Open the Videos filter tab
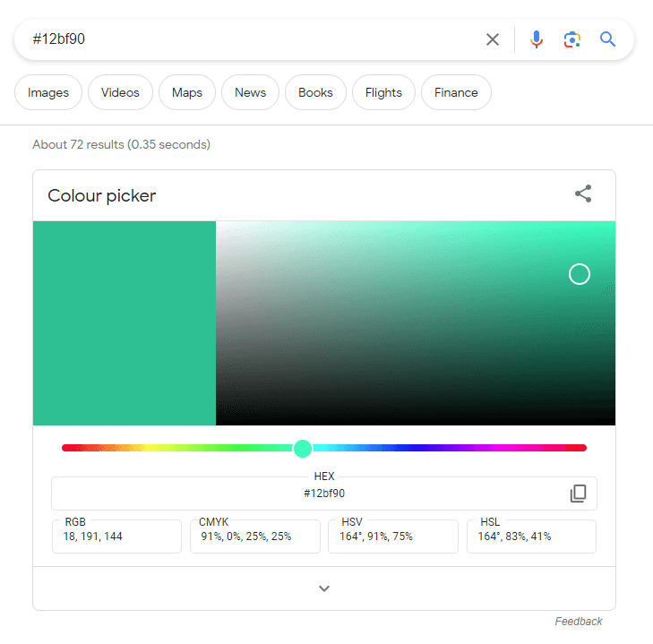 [x=120, y=92]
